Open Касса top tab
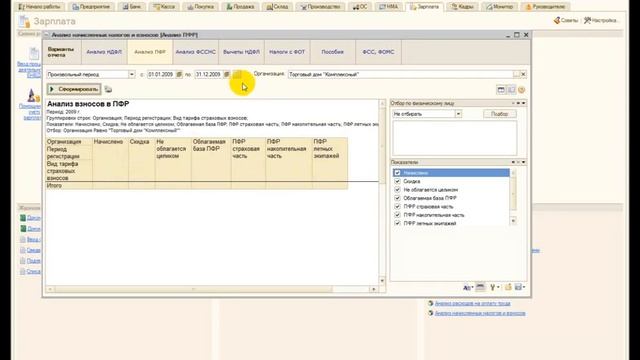This screenshot has height=360, width=640. (x=164, y=7)
